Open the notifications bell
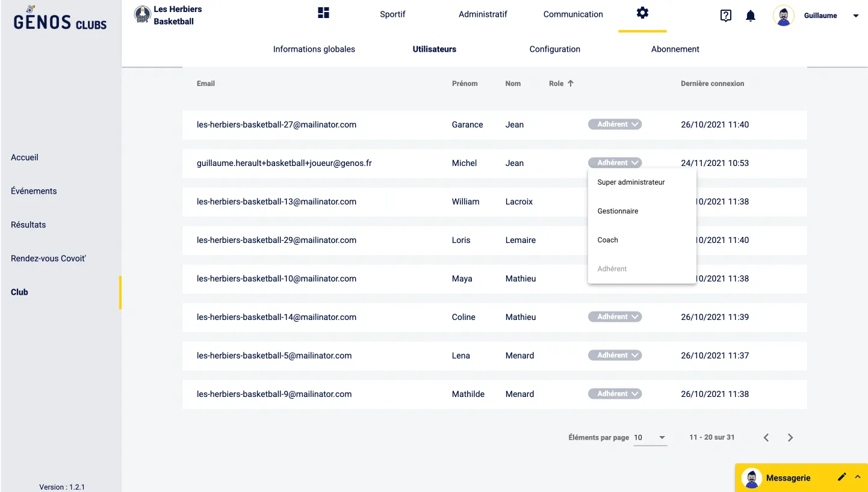This screenshot has height=492, width=868. [751, 16]
